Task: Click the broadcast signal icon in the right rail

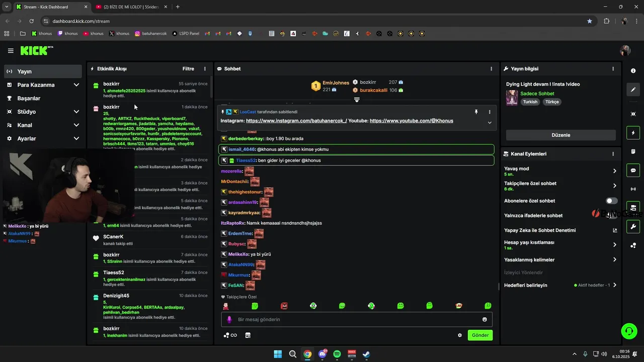Action: coord(633,189)
